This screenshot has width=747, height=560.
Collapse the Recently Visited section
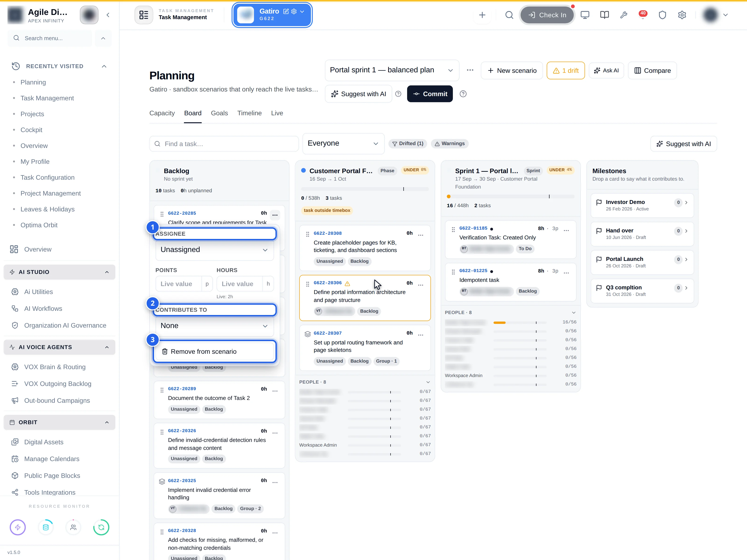point(104,66)
